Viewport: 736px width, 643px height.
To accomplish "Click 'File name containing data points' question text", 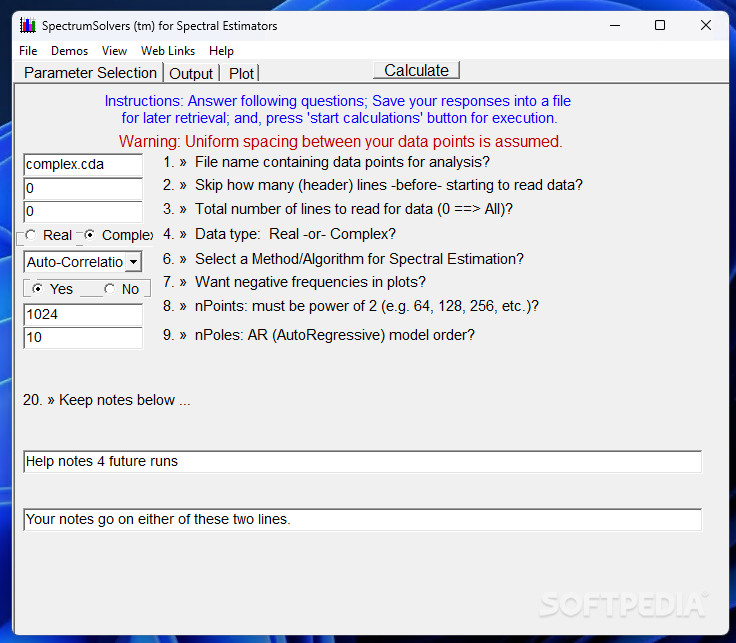I will click(x=342, y=162).
